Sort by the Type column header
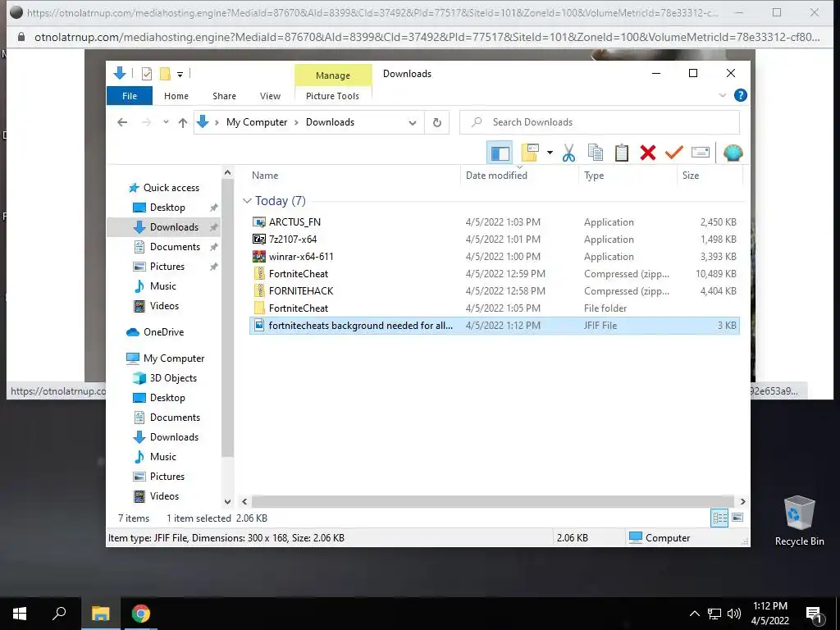 click(x=594, y=176)
